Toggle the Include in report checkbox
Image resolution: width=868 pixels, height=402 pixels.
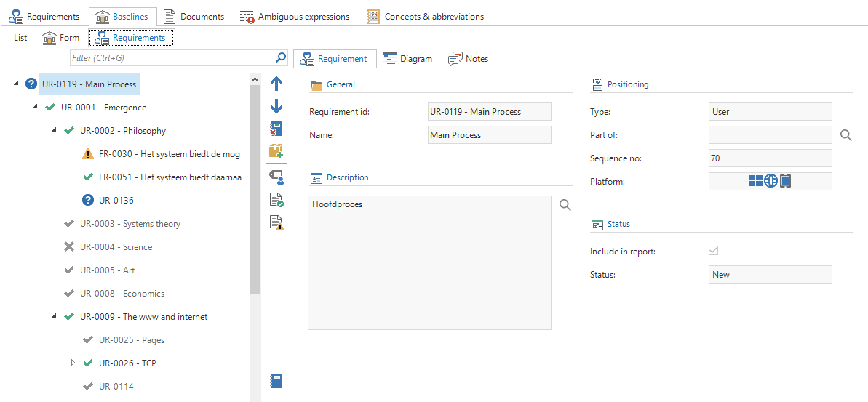point(714,251)
